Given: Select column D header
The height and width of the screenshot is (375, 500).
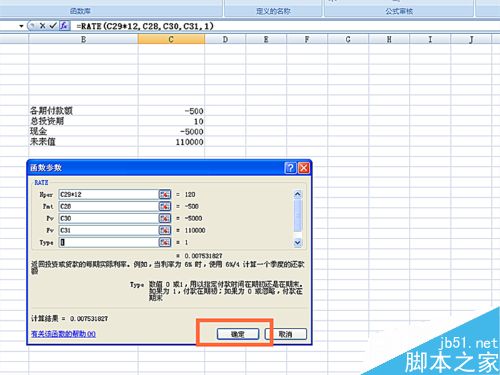Looking at the screenshot, I should (225, 39).
